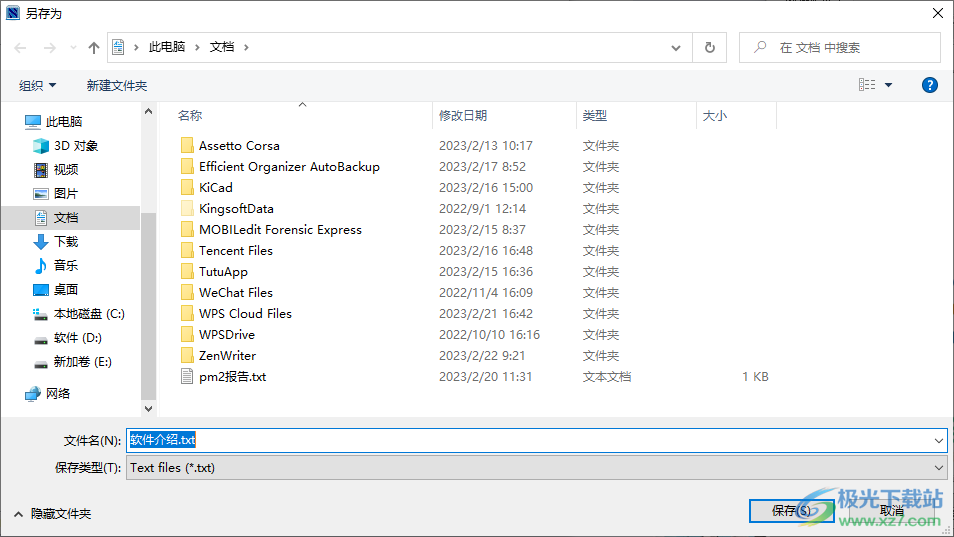954x537 pixels.
Task: Select the WPS Cloud Files folder icon
Action: click(x=187, y=313)
